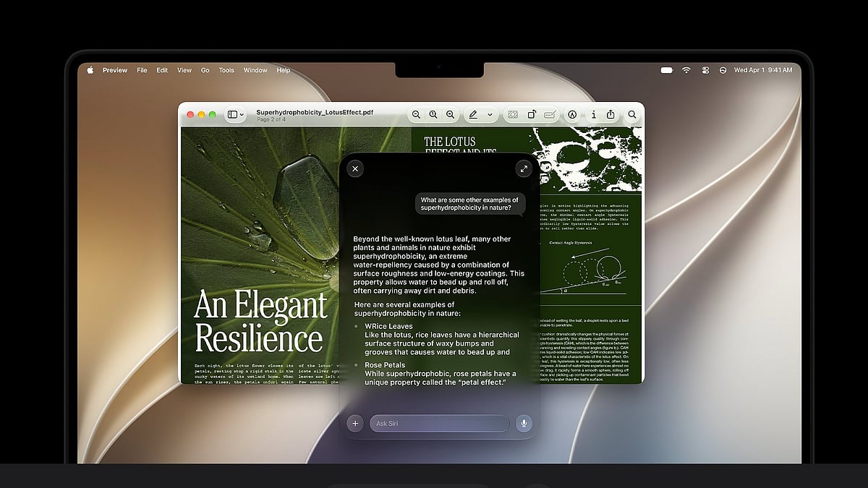This screenshot has width=868, height=488.
Task: Click the plus button beside Ask Siri
Action: [x=355, y=424]
